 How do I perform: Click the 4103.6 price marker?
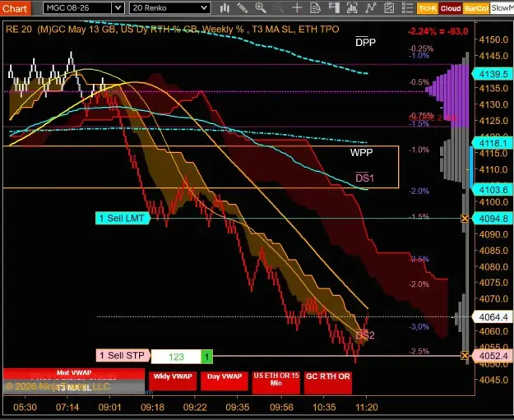tap(493, 190)
